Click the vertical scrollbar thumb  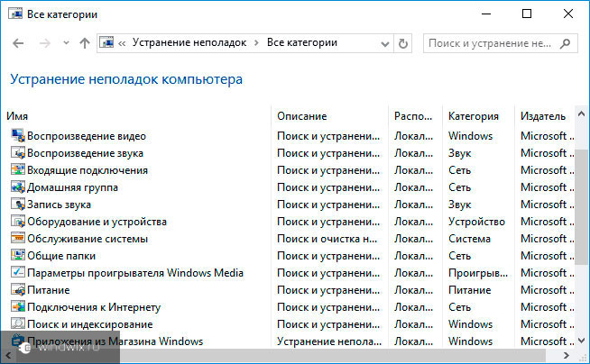(581, 207)
